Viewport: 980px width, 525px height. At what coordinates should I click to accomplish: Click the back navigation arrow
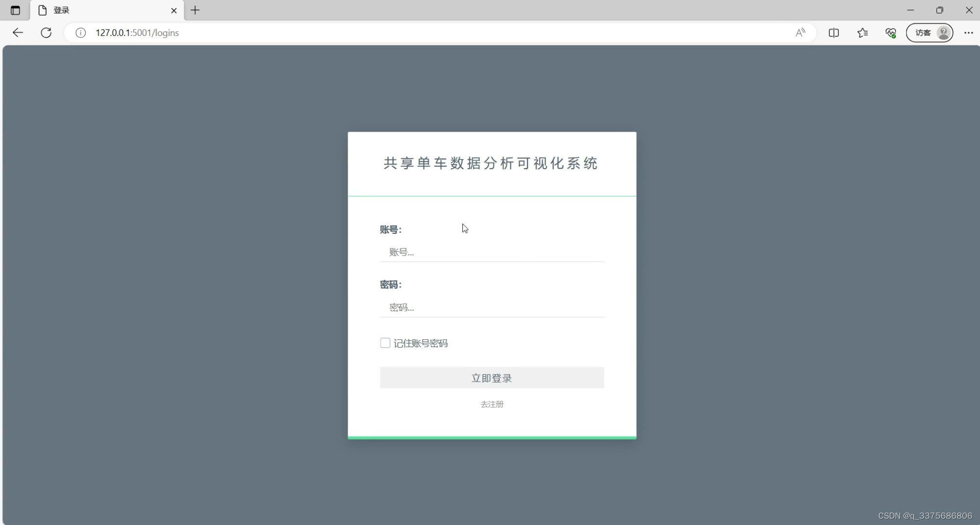17,33
